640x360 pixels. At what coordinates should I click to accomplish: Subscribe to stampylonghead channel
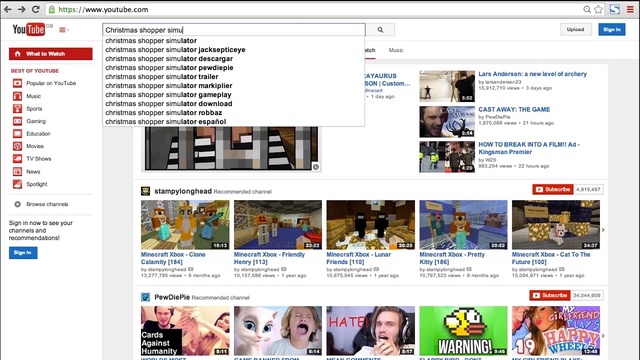click(x=553, y=189)
